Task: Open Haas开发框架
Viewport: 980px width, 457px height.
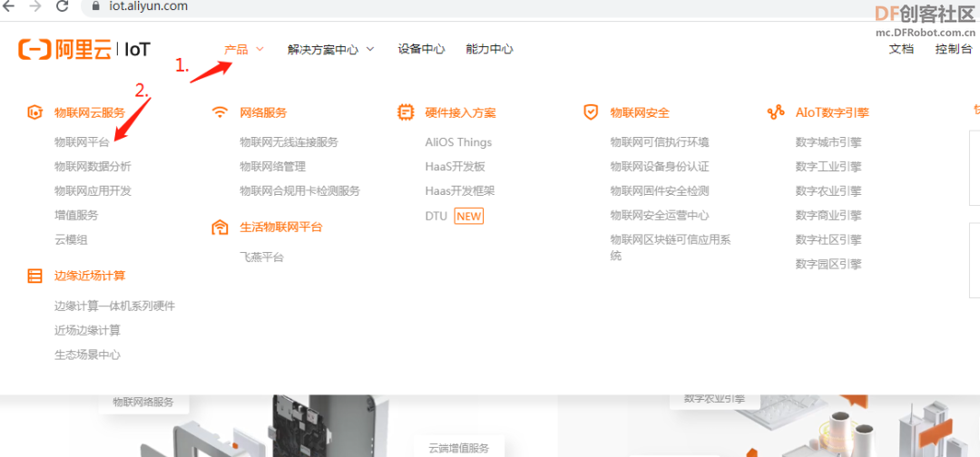Action: 460,191
